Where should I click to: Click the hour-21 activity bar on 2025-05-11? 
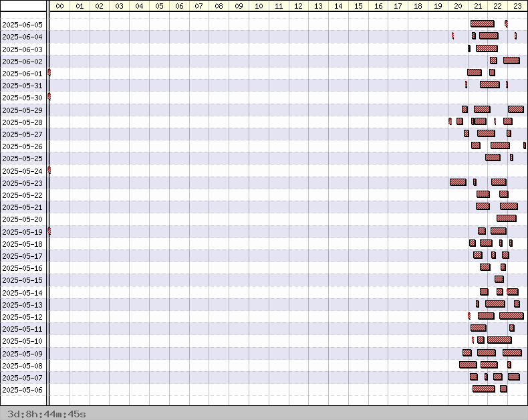point(479,328)
